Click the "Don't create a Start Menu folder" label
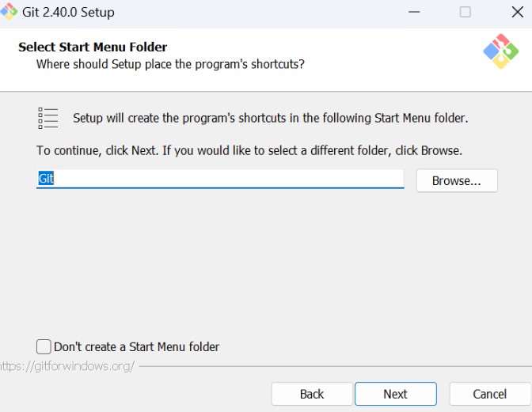Viewport: 532px width, 412px height. click(136, 346)
